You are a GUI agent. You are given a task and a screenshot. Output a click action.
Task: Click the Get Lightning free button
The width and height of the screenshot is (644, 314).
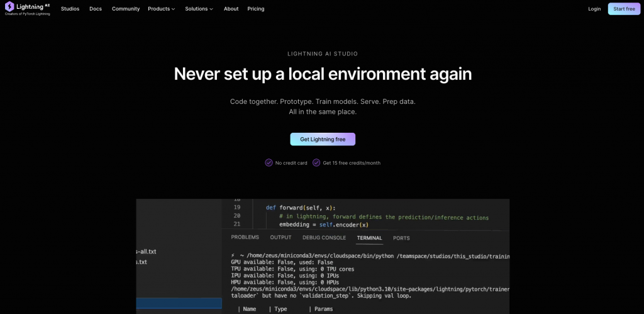click(323, 139)
